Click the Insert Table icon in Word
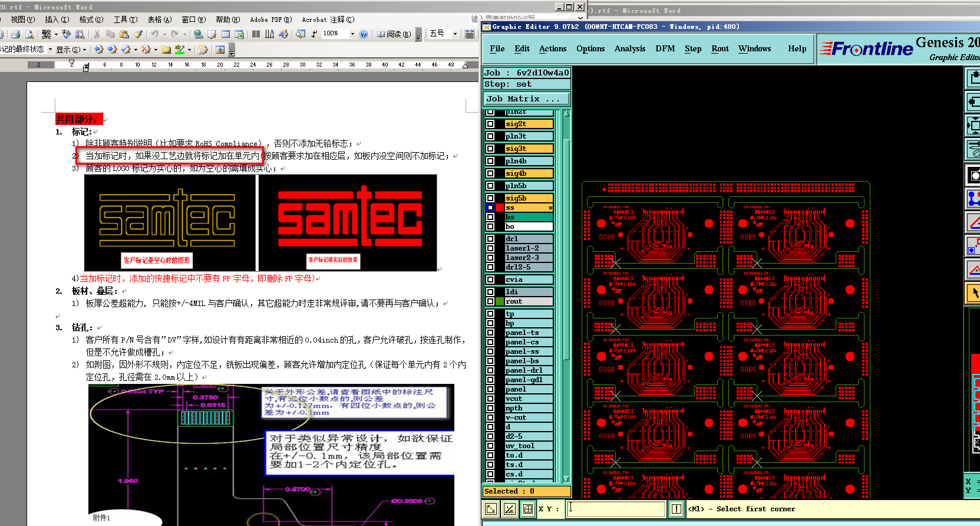This screenshot has height=526, width=980. pyautogui.click(x=226, y=34)
